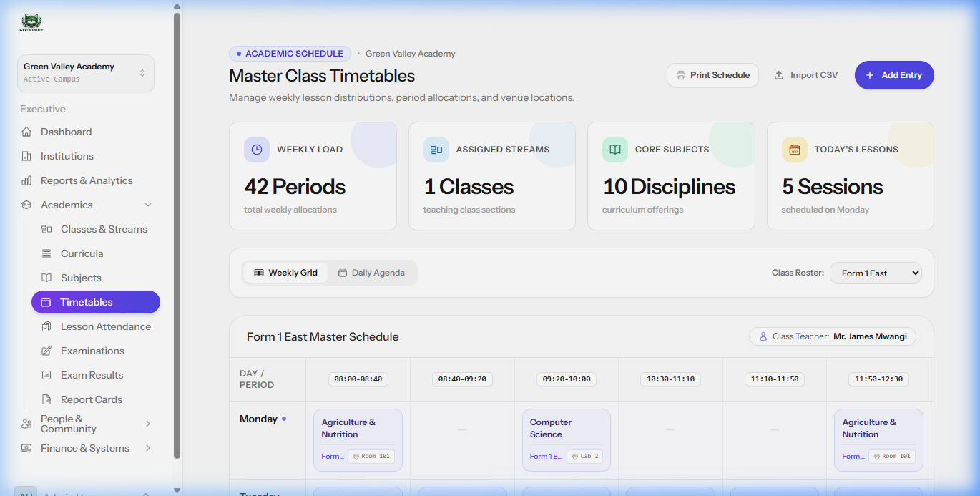Image resolution: width=980 pixels, height=496 pixels.
Task: Open Monday 11:50 Agriculture & Nutrition lesson
Action: 878,440
